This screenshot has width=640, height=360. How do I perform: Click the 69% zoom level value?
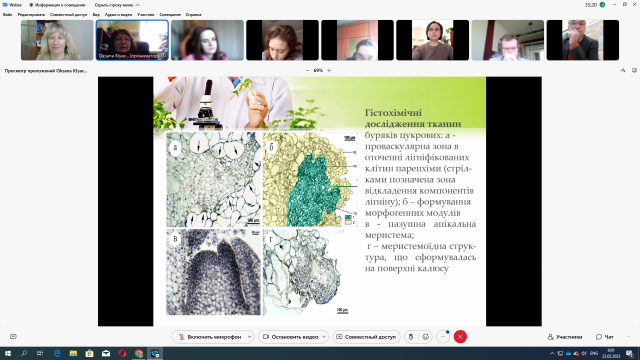coord(318,71)
